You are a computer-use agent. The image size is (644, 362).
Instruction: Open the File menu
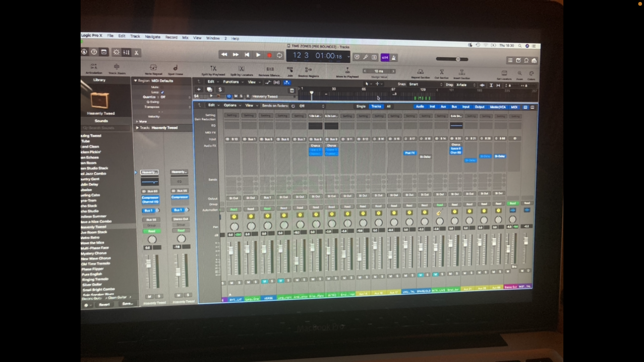click(x=111, y=36)
